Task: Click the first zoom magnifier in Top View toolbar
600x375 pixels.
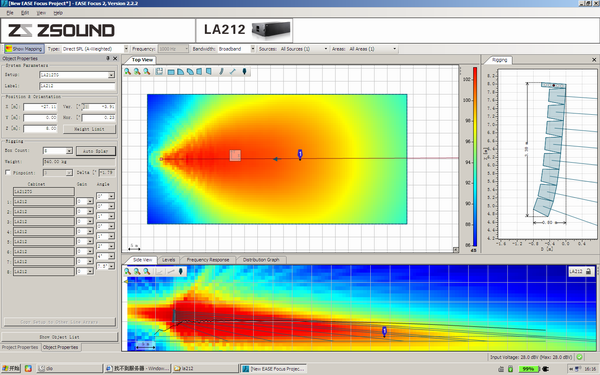Action: (x=127, y=72)
